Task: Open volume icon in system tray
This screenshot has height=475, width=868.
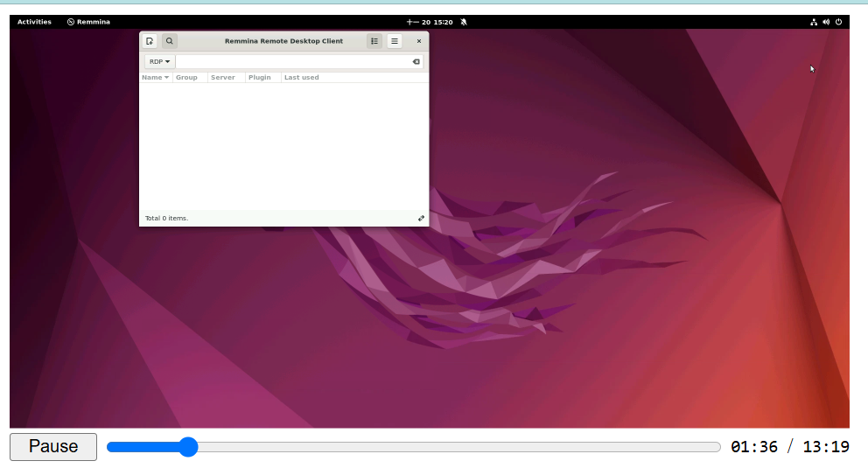Action: point(826,22)
